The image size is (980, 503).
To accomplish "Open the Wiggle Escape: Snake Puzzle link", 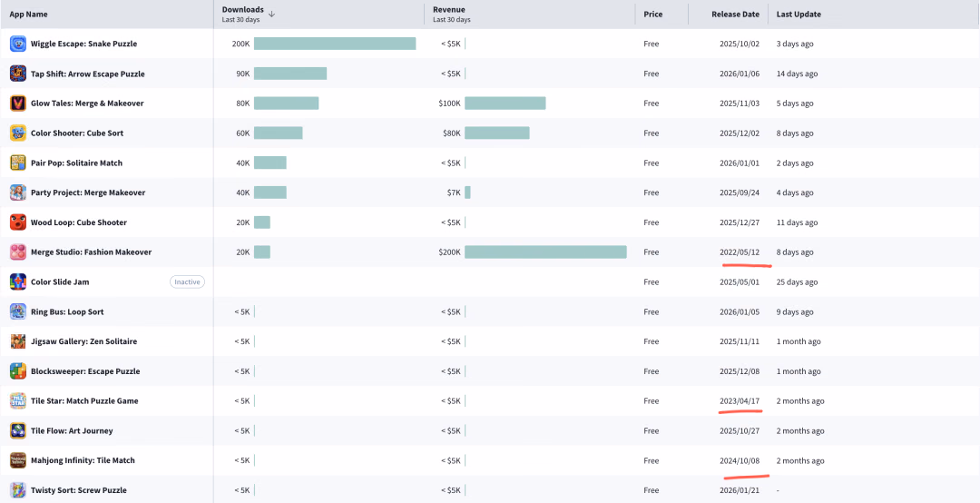I will pos(83,44).
